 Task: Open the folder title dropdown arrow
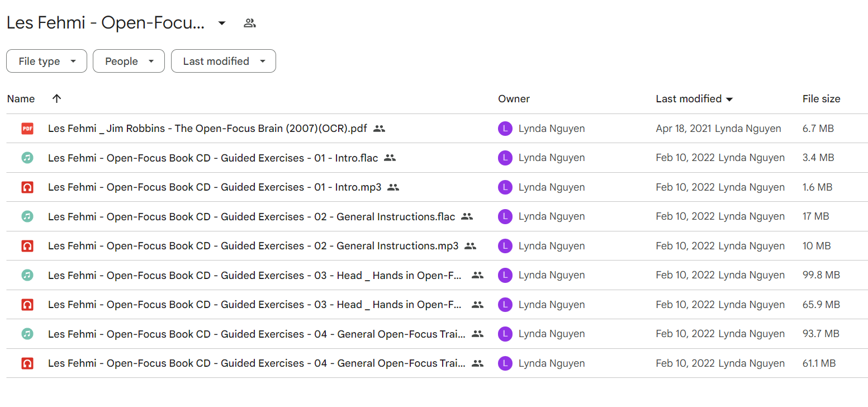222,23
